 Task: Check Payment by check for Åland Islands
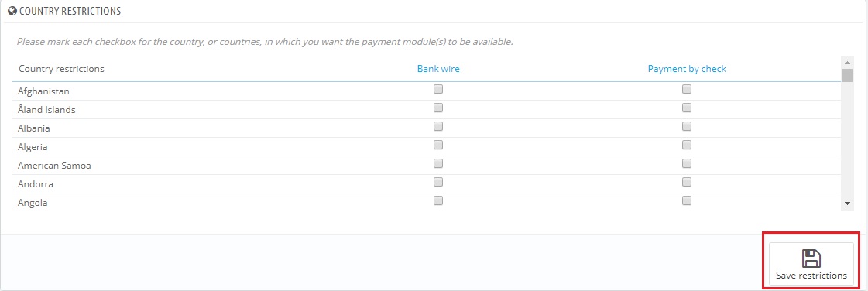coord(687,108)
